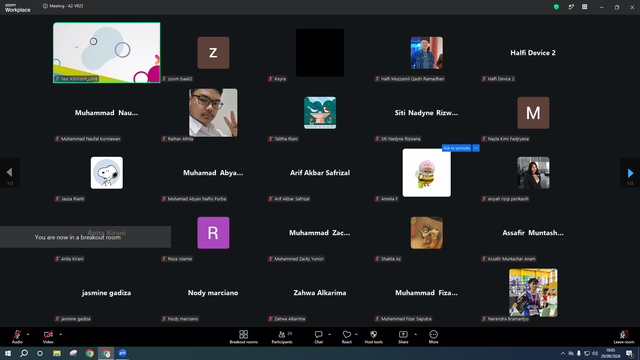This screenshot has height=360, width=640.
Task: Change the gallery view layout icon
Action: pos(584,7)
